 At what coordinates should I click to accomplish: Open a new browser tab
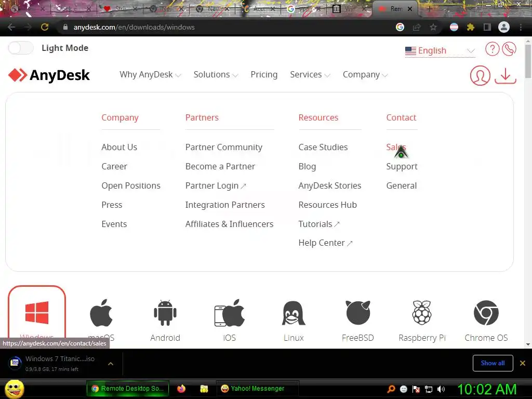[429, 9]
